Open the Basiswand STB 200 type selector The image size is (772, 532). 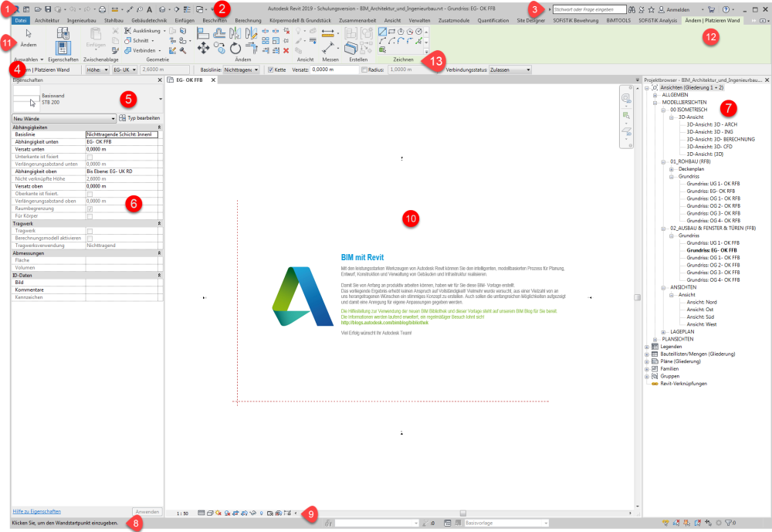[x=87, y=99]
